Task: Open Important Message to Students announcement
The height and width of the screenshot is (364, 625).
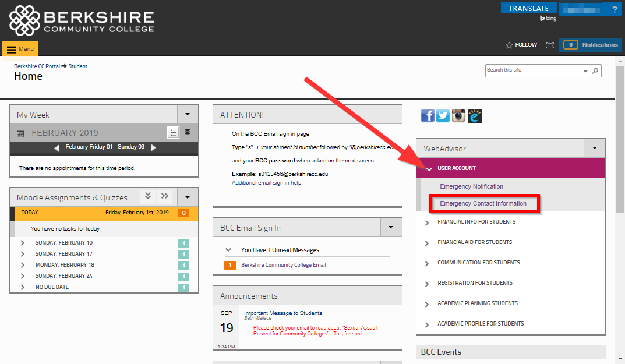Action: pos(283,313)
